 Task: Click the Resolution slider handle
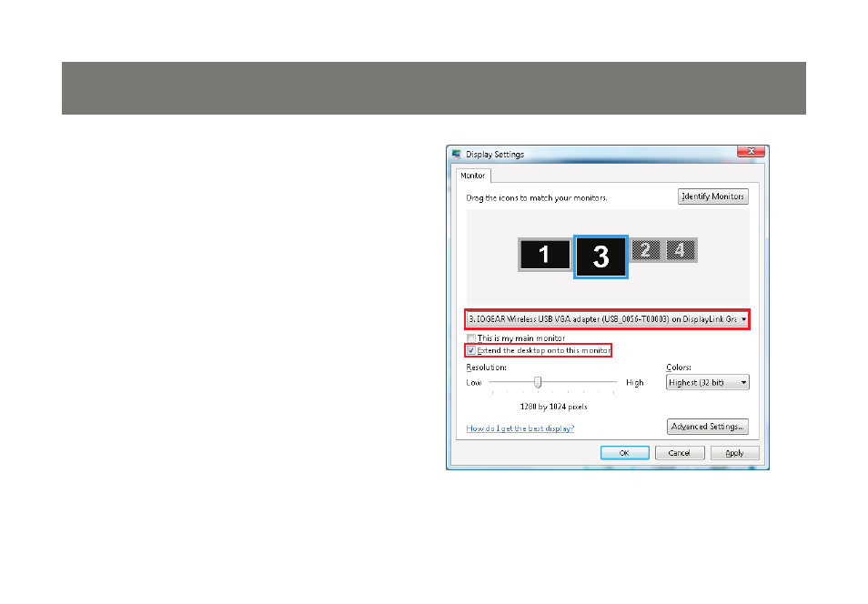click(x=538, y=383)
